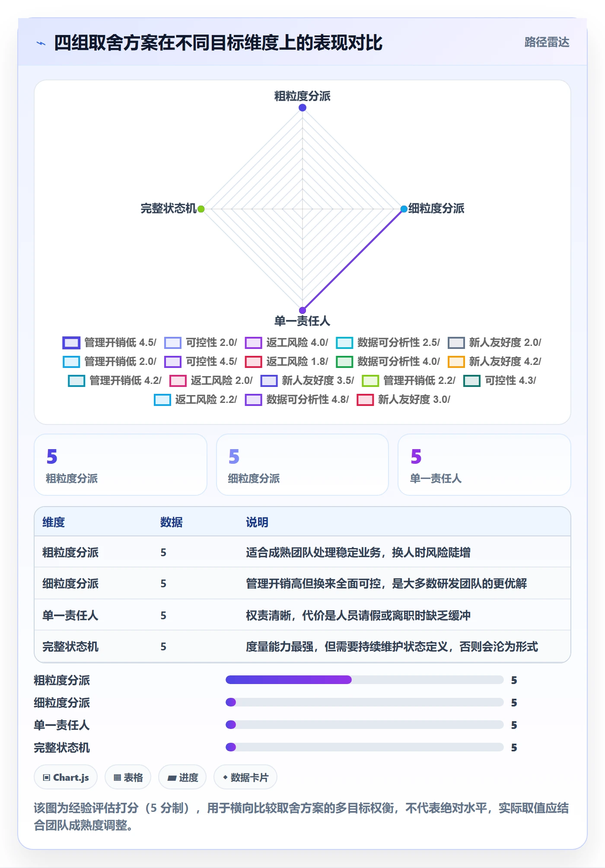This screenshot has width=605, height=868.
Task: Click the 完整状态机 radar data point
Action: 201,209
